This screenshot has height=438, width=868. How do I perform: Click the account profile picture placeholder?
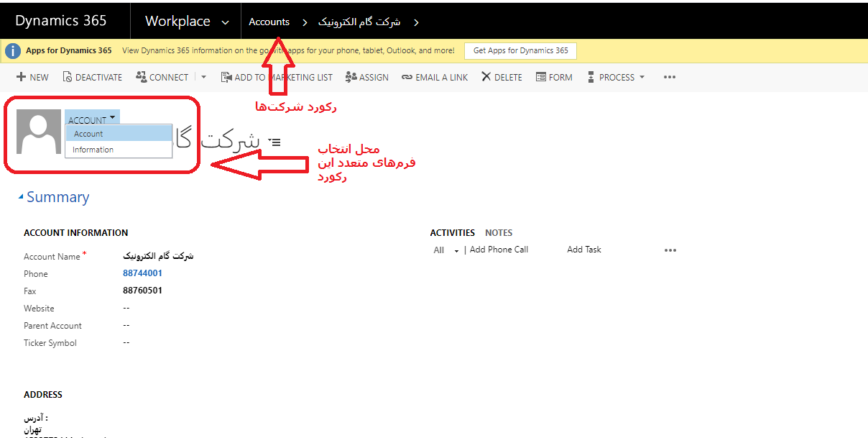point(39,132)
